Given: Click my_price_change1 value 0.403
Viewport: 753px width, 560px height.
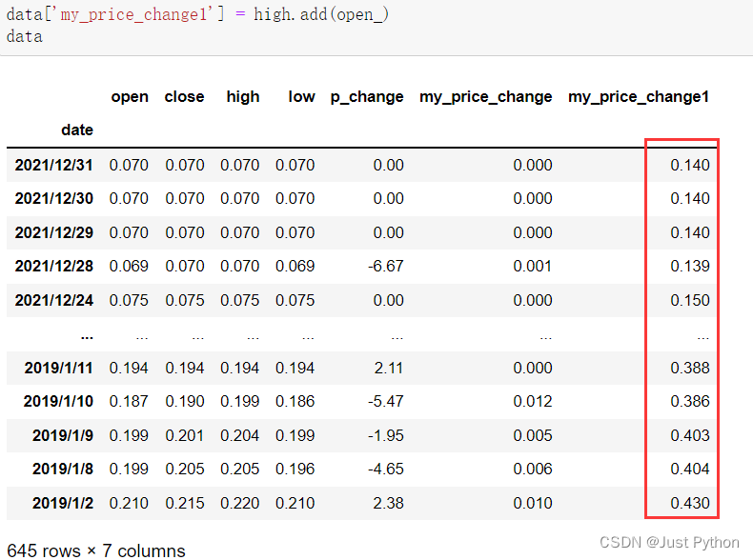Looking at the screenshot, I should tap(690, 436).
